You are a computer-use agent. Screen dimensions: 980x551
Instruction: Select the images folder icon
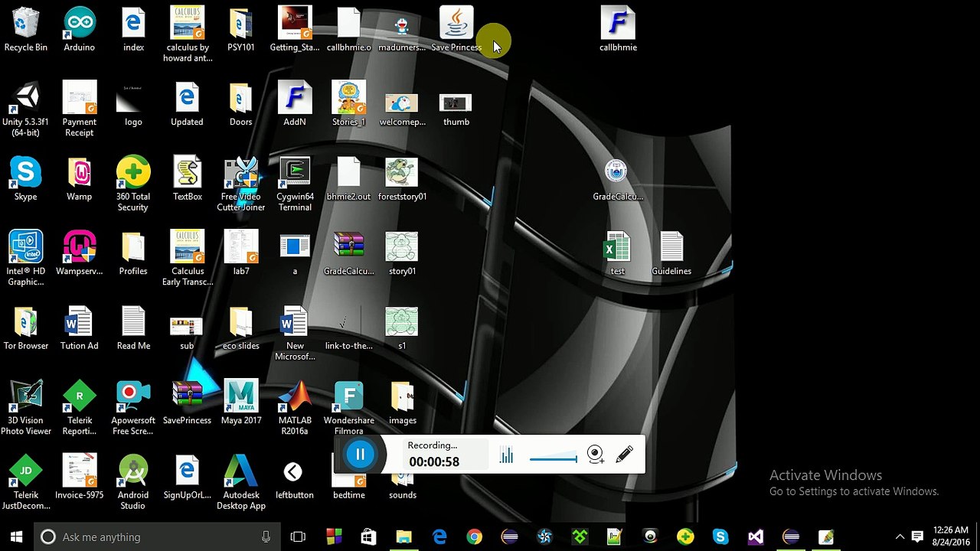click(403, 403)
